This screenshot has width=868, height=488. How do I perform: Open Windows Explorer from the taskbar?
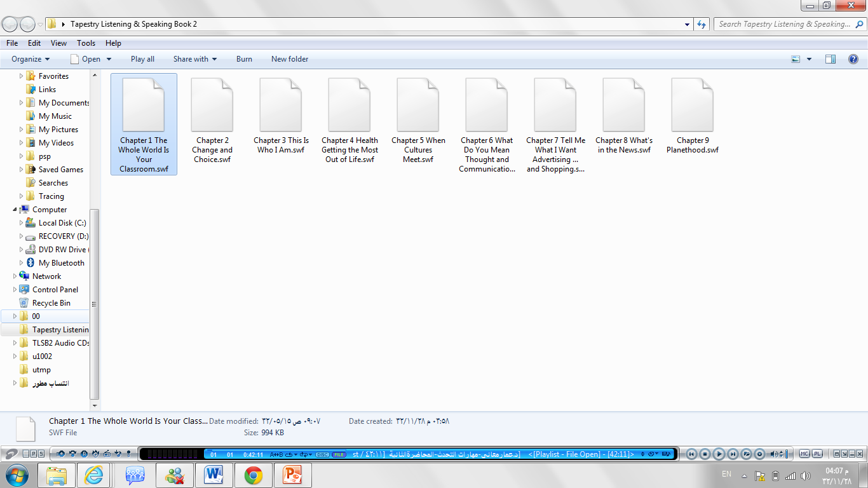point(57,475)
